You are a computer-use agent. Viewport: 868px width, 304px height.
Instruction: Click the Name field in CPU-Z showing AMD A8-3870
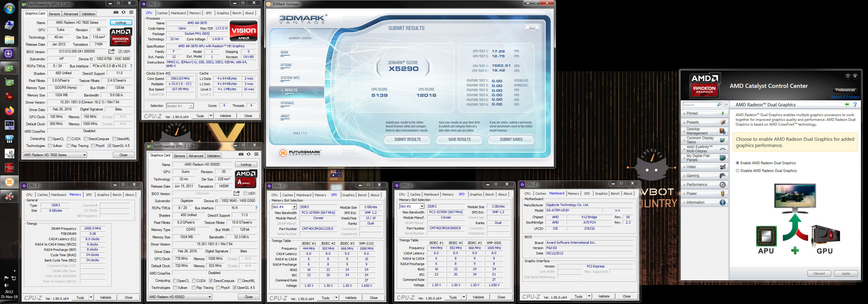pos(197,23)
